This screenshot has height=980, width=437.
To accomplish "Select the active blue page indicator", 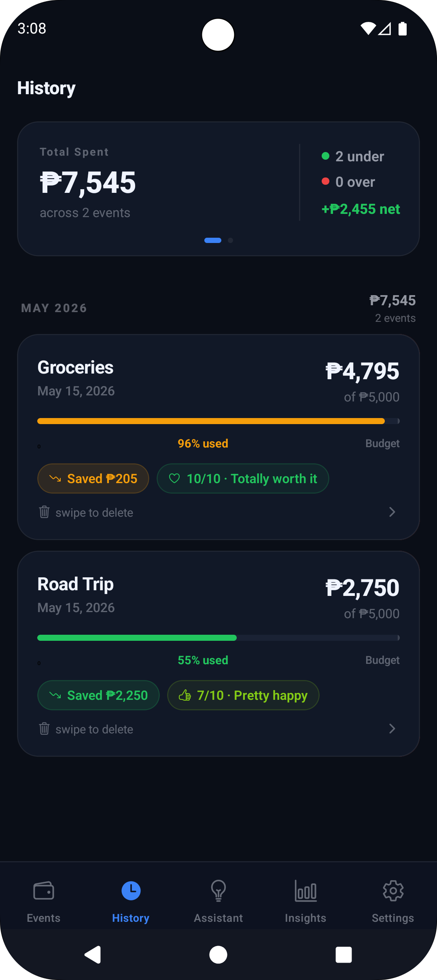I will (213, 240).
